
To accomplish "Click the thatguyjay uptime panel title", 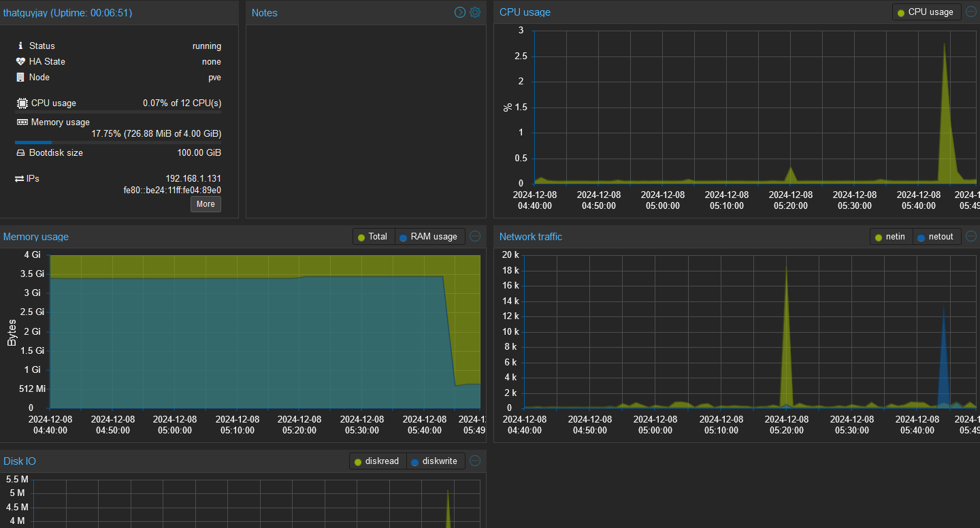I will coord(68,12).
